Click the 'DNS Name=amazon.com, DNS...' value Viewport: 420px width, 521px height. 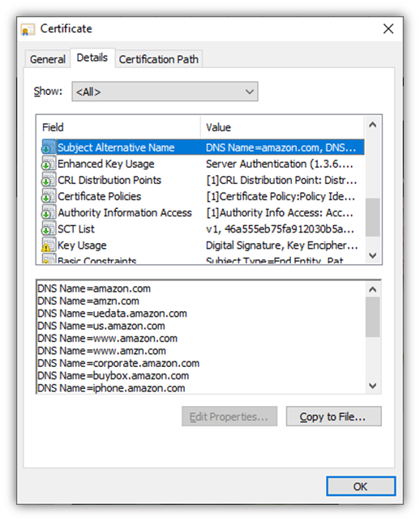pos(281,147)
